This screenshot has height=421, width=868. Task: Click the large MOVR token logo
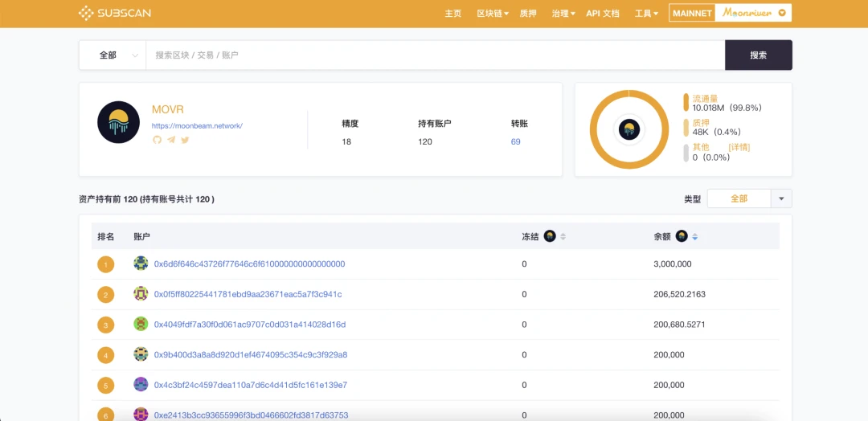(x=118, y=122)
